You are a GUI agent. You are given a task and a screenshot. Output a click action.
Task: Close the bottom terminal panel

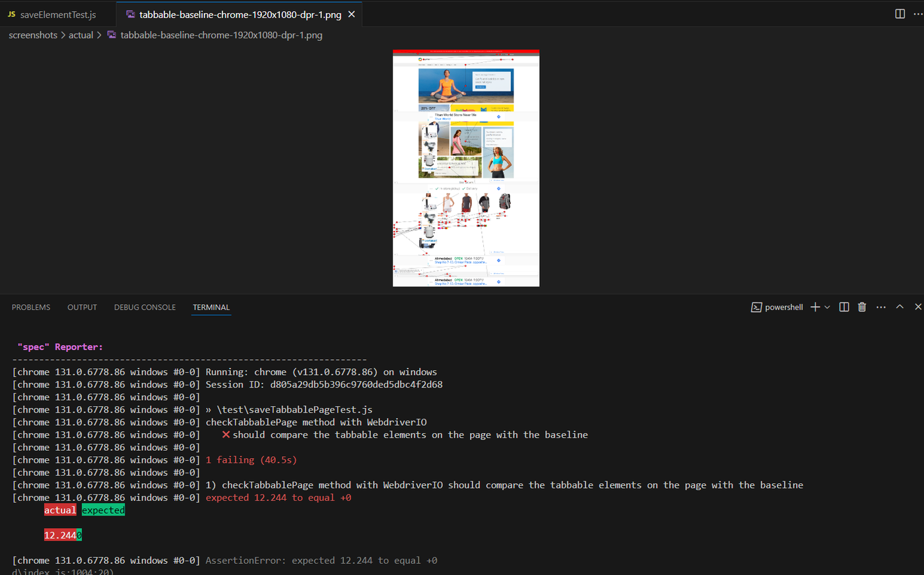[x=918, y=307]
